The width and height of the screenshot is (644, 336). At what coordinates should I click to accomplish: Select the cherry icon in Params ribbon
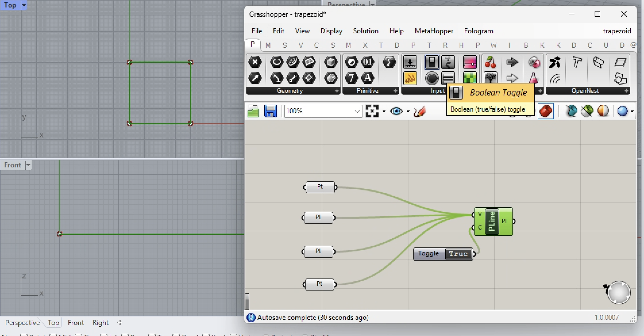[490, 62]
